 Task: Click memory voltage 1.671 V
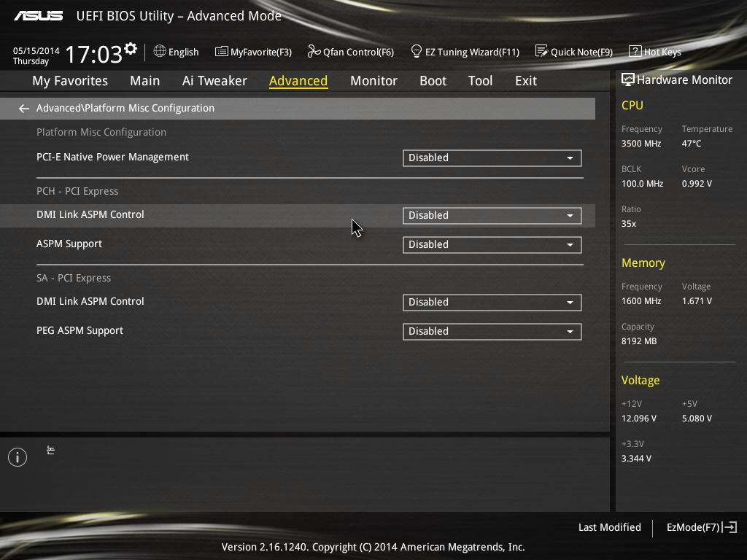[x=697, y=301]
